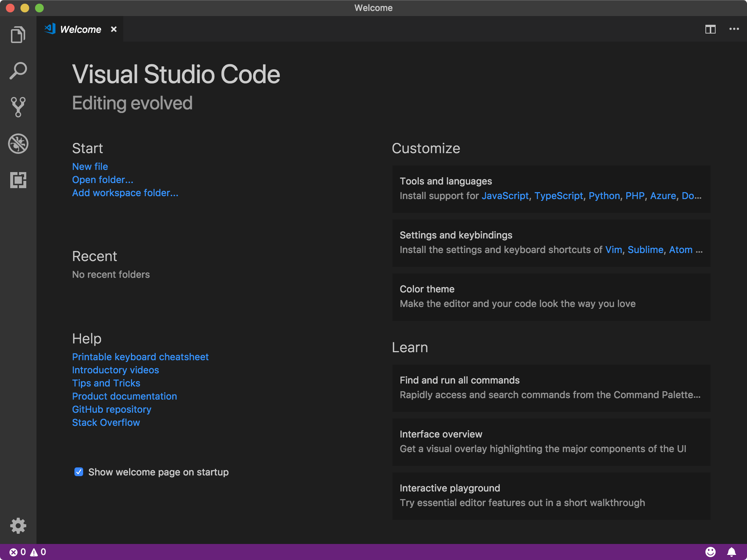Open the Stack Overflow link
The width and height of the screenshot is (747, 560).
pos(106,423)
